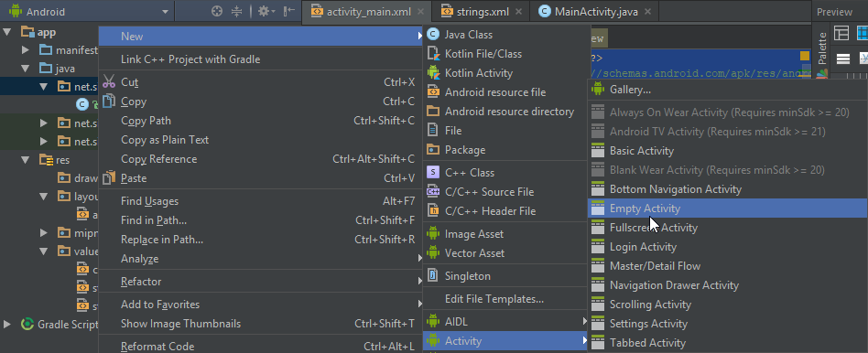Expand the manifests folder arrow
The height and width of the screenshot is (353, 868).
click(x=26, y=50)
